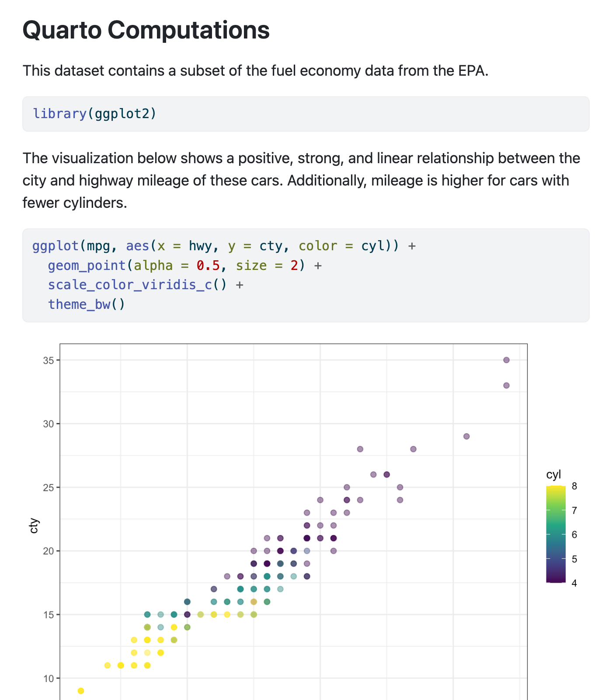The image size is (612, 700).
Task: Click legend label 4
Action: 574,583
